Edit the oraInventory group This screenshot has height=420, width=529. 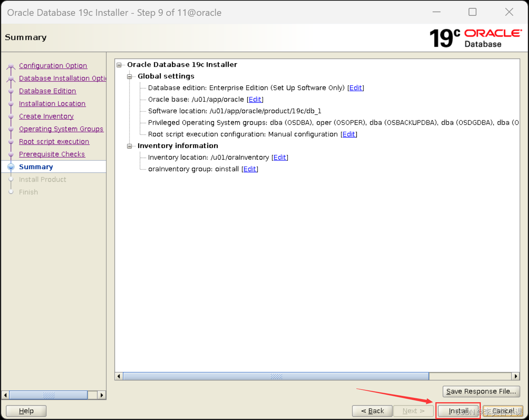[250, 169]
